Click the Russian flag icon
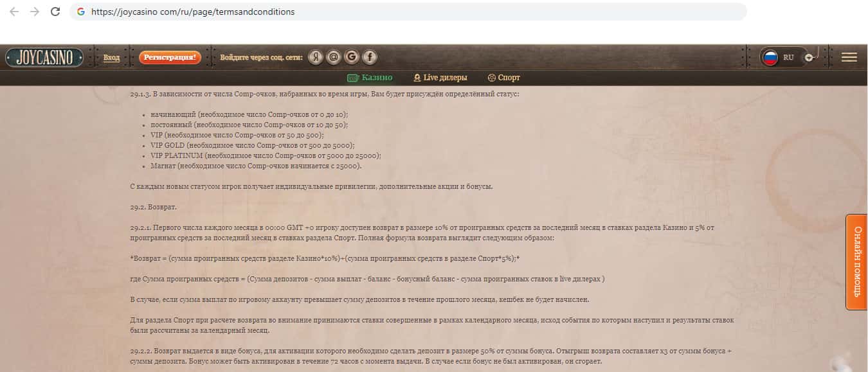The image size is (868, 372). tap(770, 57)
